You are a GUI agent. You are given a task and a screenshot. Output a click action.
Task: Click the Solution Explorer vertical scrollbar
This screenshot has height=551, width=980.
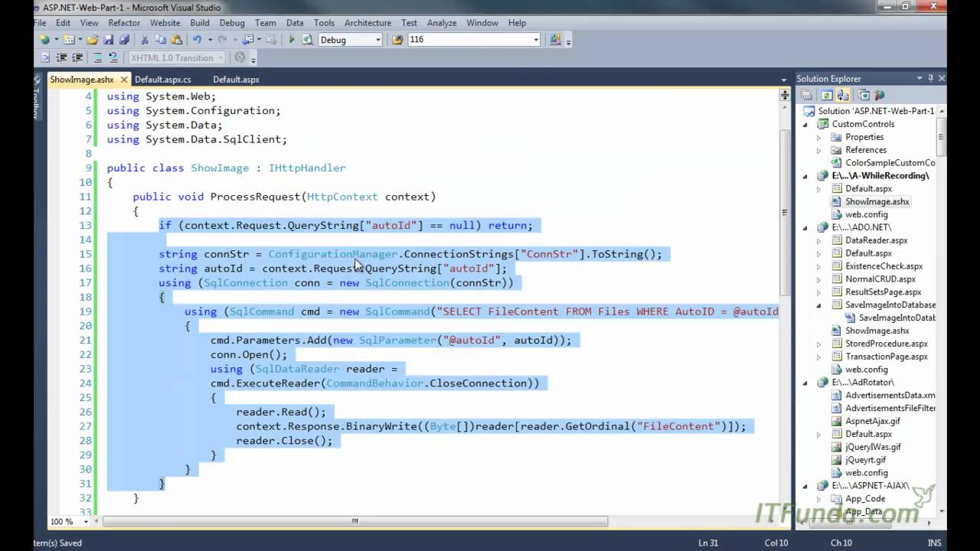(942, 136)
